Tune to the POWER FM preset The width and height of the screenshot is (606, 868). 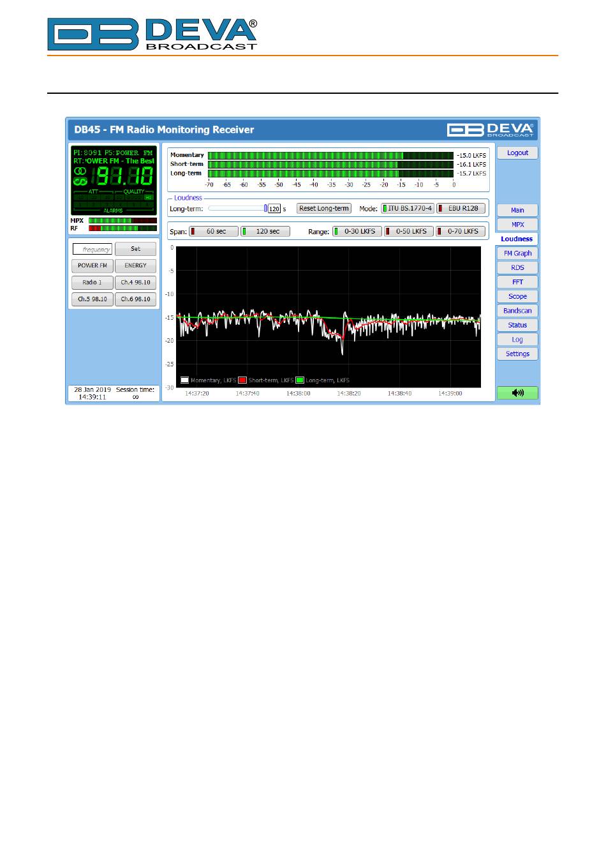point(92,266)
